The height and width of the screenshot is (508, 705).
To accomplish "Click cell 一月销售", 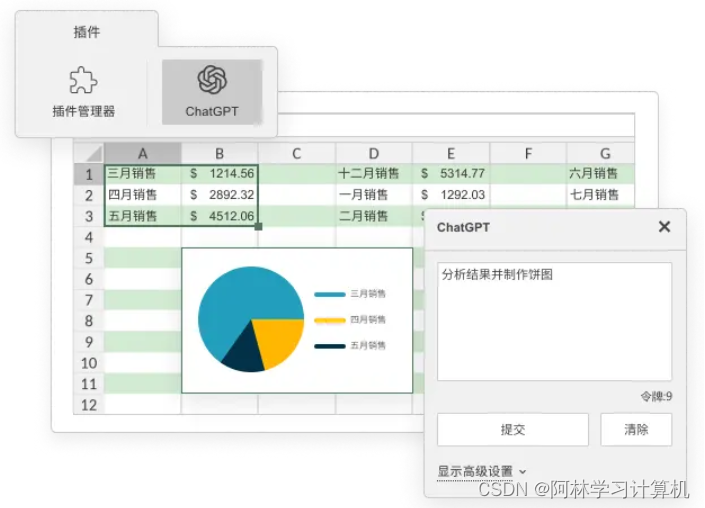I will click(374, 195).
